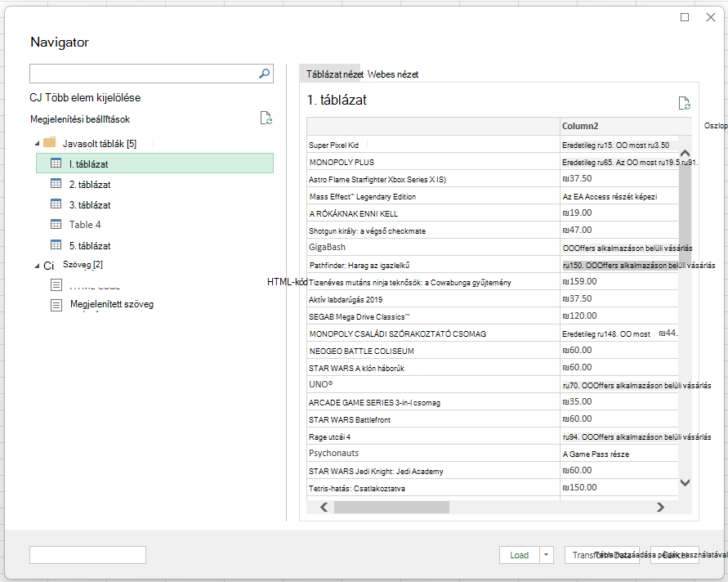Click the 5. táblázat table icon

pos(56,244)
